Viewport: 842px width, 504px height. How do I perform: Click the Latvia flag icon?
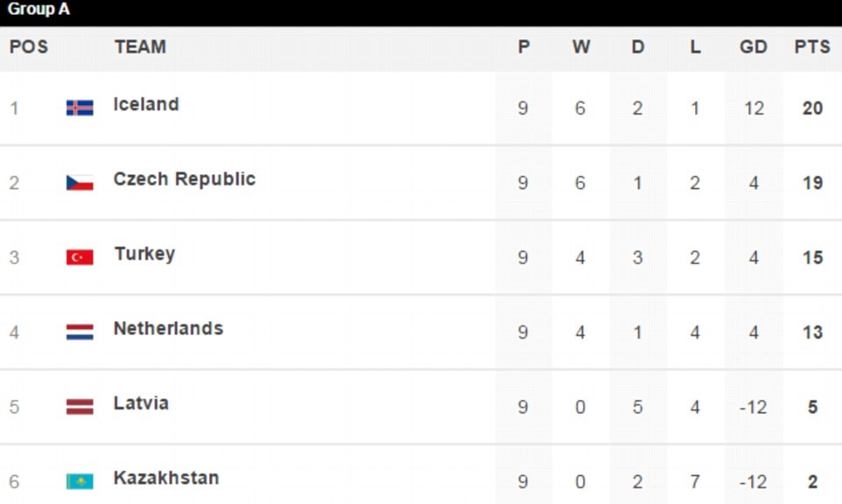[x=80, y=407]
